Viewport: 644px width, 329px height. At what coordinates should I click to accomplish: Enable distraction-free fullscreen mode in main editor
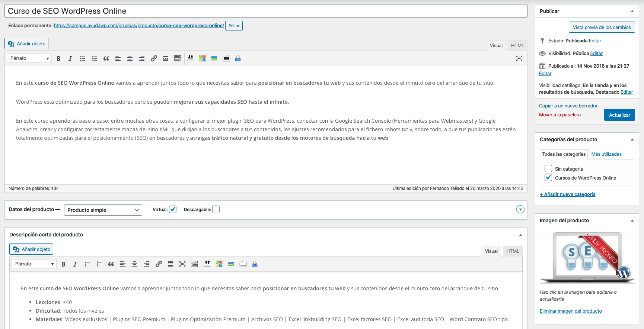pos(519,58)
